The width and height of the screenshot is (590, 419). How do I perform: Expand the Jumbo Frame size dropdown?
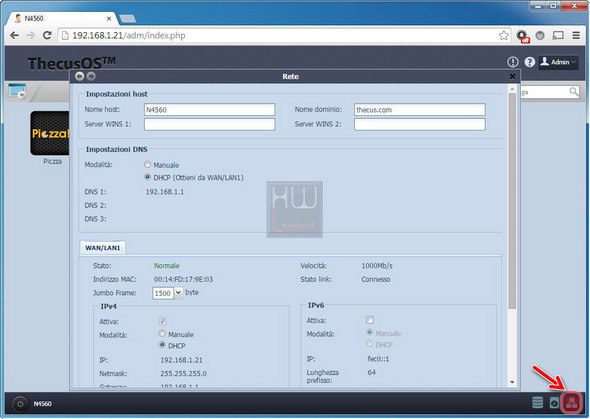point(178,293)
